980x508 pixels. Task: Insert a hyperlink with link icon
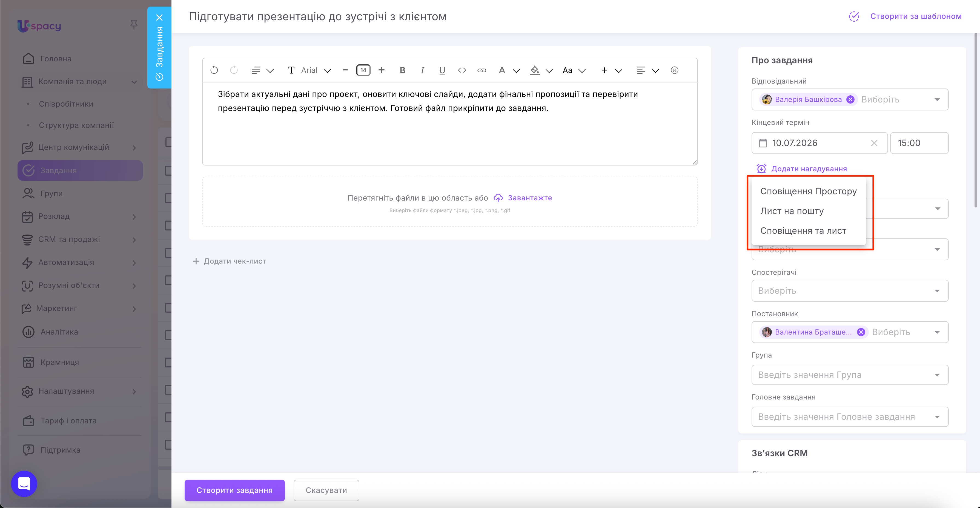tap(482, 70)
